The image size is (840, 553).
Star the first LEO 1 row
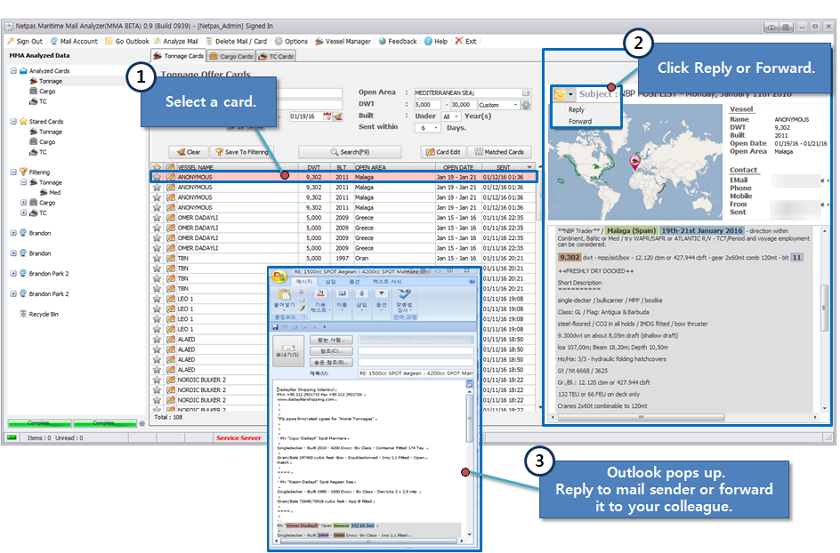pyautogui.click(x=156, y=298)
